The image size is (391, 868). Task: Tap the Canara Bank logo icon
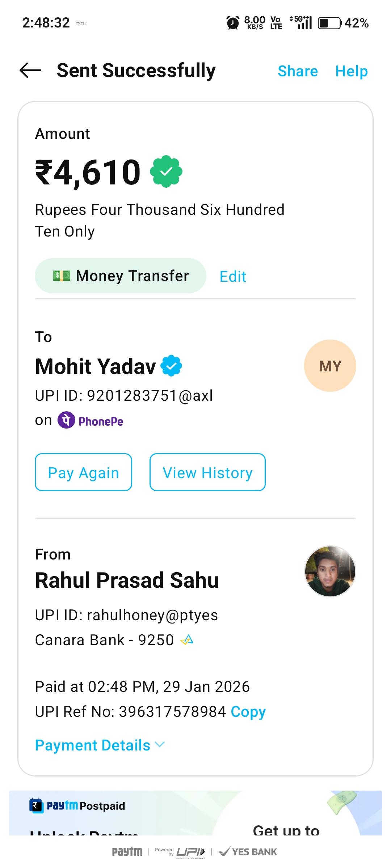click(187, 640)
